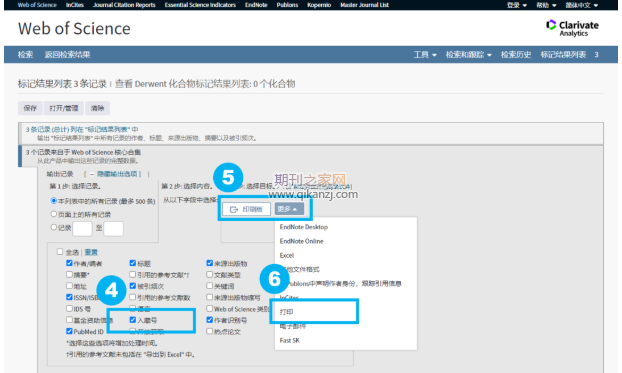
Task: Click the Web of Science title
Action: [74, 29]
